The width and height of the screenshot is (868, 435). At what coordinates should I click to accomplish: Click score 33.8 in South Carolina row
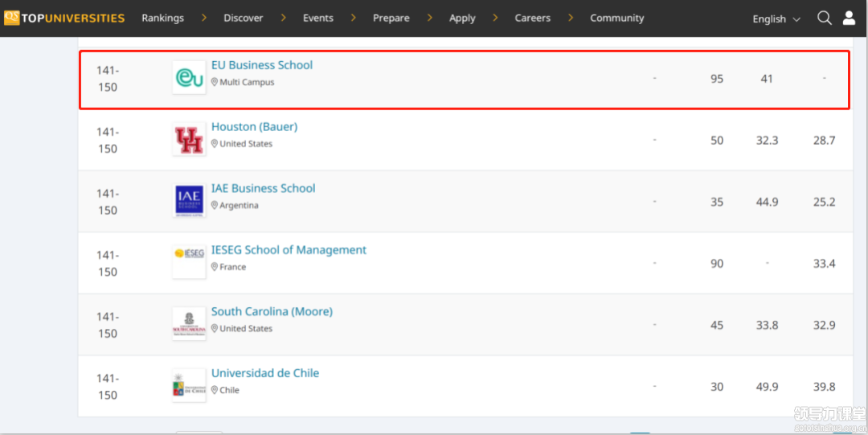click(x=768, y=325)
